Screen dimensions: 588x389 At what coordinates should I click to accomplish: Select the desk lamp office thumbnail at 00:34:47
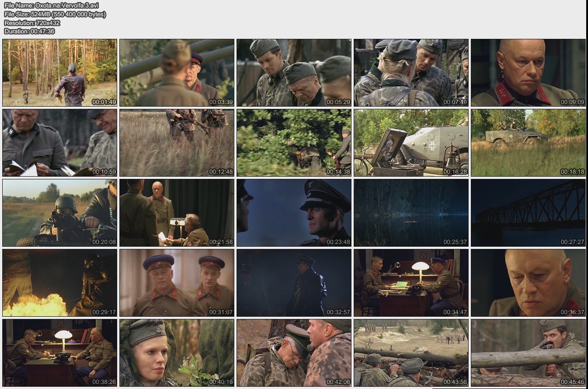pos(411,283)
